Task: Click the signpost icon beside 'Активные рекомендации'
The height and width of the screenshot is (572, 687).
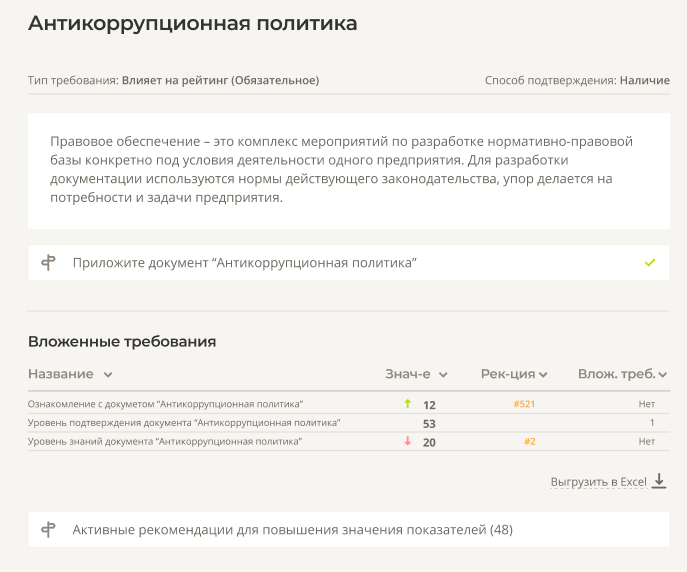Action: [x=48, y=530]
